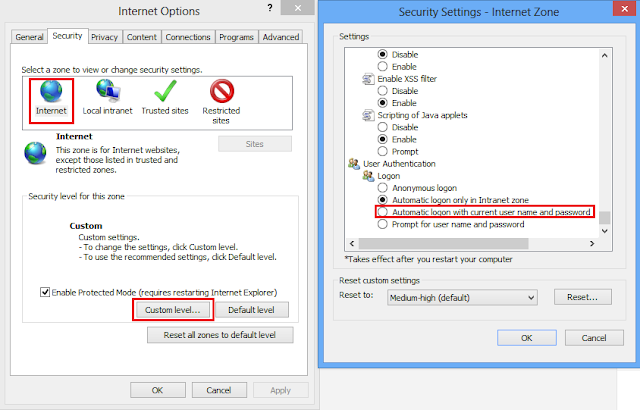This screenshot has height=410, width=640.
Task: Click the Logon users icon
Action: click(x=368, y=176)
